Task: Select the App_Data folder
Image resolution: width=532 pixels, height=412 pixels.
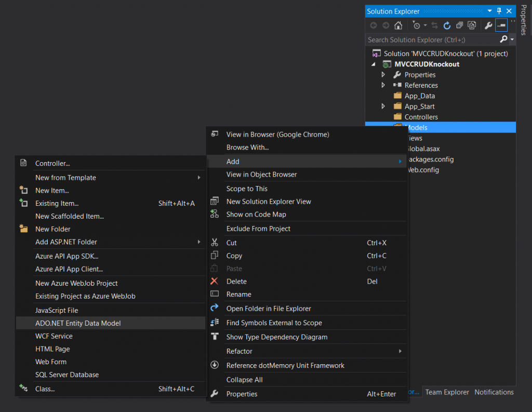Action: pos(419,96)
